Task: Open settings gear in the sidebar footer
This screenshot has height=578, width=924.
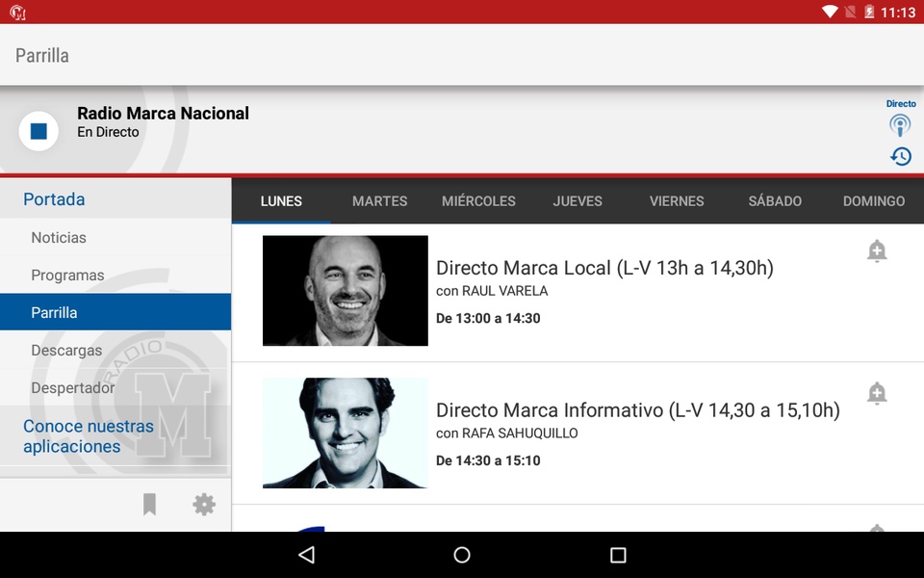Action: [204, 504]
